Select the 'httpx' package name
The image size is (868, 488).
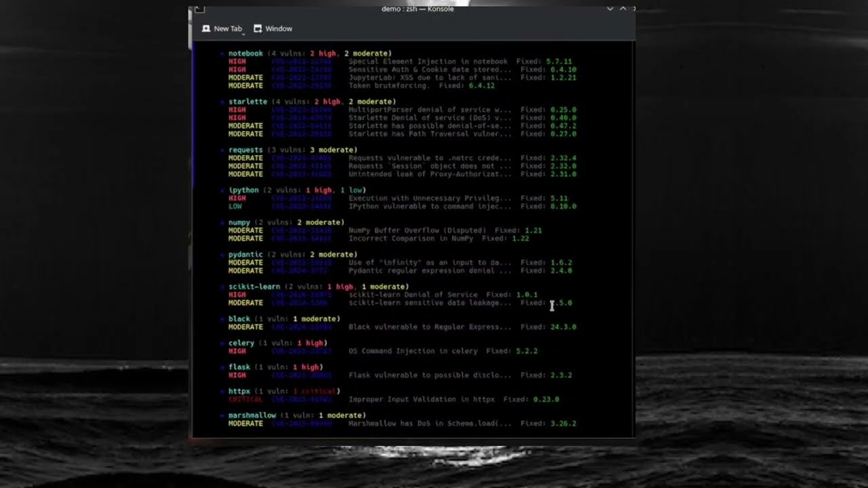[239, 392]
